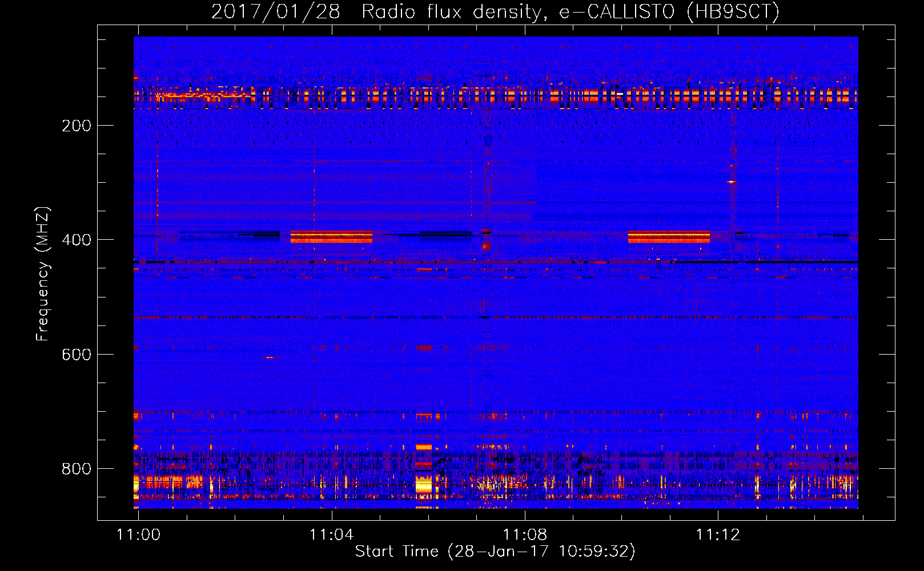Click the '11:04' time tick label
The image size is (924, 571).
point(332,534)
